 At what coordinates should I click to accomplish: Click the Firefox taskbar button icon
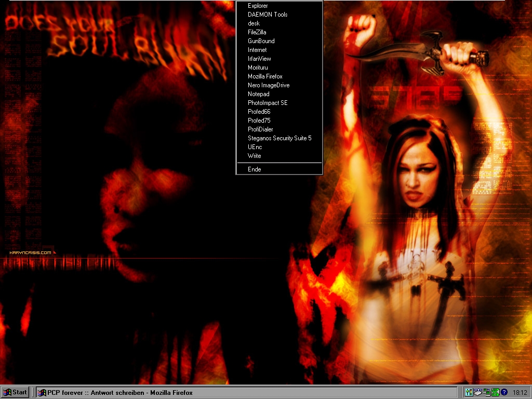42,393
